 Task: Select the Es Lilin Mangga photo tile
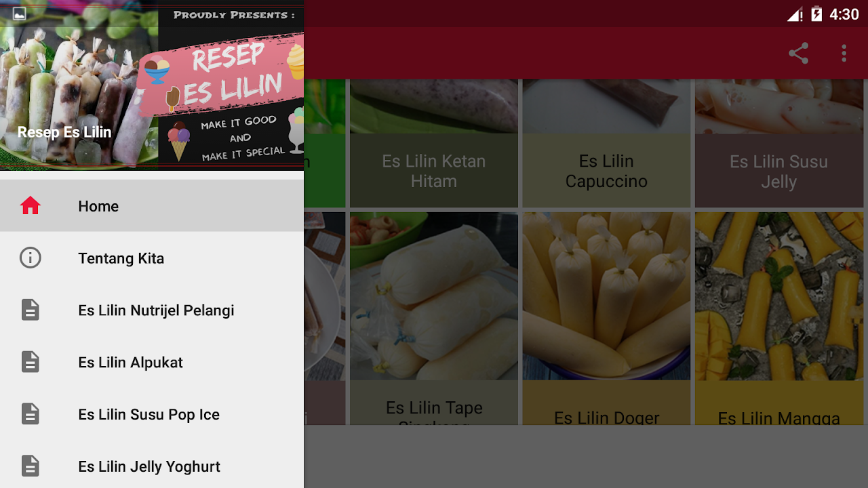pyautogui.click(x=778, y=319)
